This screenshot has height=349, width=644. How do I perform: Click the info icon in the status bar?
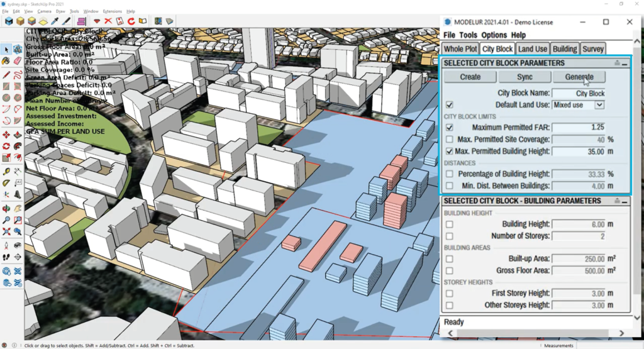(x=14, y=345)
